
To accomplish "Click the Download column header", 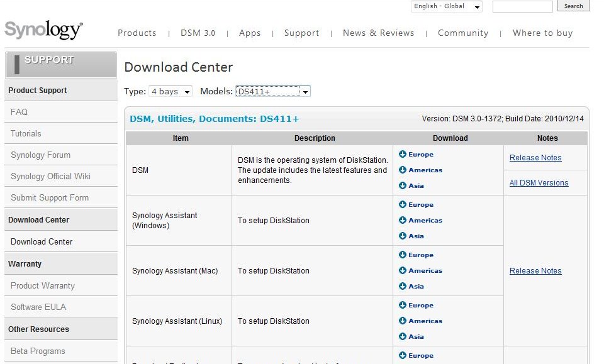I will 450,138.
